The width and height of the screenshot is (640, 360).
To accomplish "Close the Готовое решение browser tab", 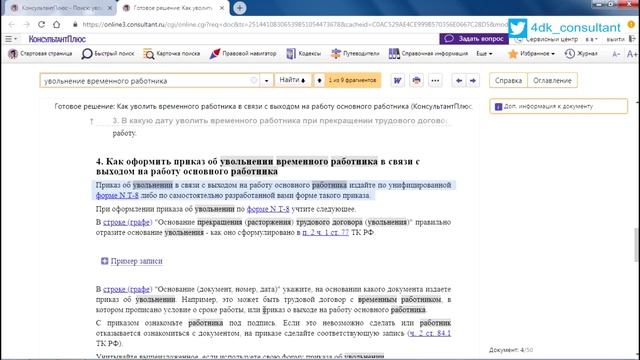I will coord(222,8).
